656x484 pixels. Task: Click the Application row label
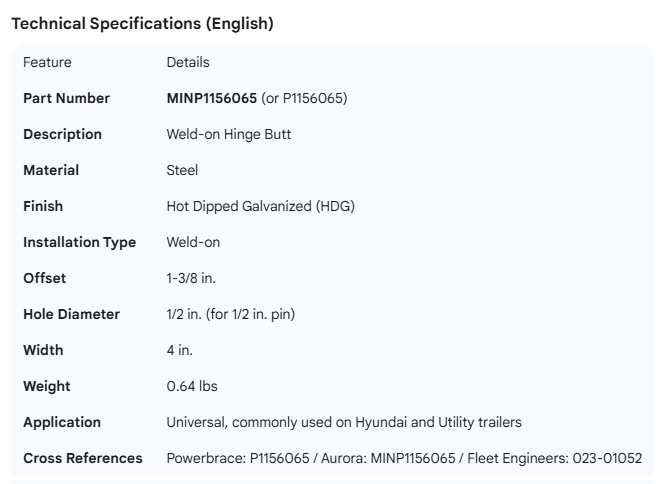point(62,422)
